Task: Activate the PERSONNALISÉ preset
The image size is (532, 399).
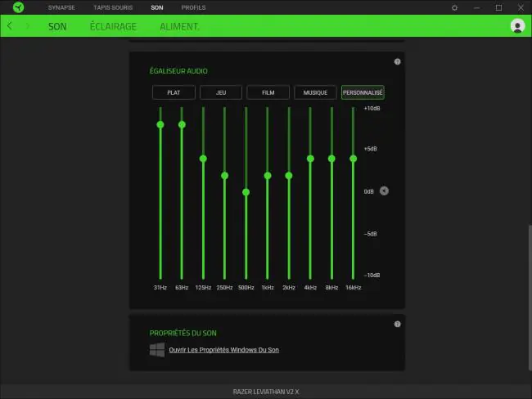Action: coord(363,92)
